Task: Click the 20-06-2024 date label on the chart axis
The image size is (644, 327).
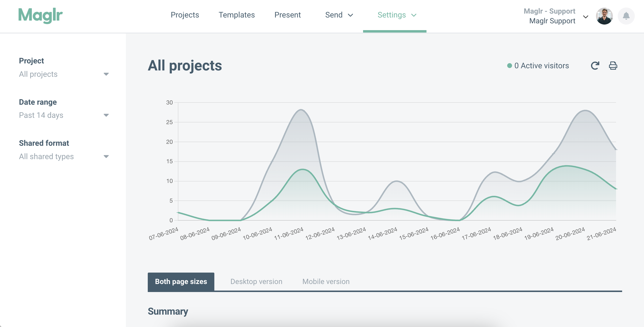Action: pos(570,233)
